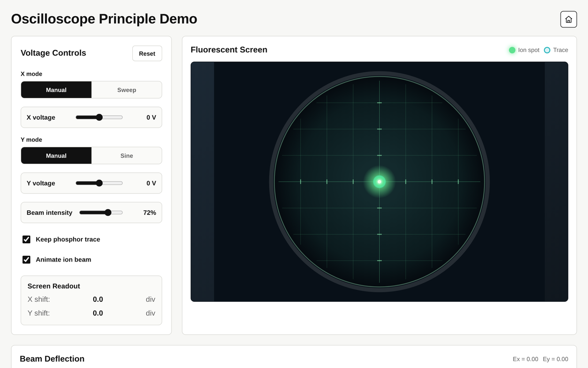588x368 pixels.
Task: Click the Trace legend ring icon
Action: pyautogui.click(x=547, y=50)
